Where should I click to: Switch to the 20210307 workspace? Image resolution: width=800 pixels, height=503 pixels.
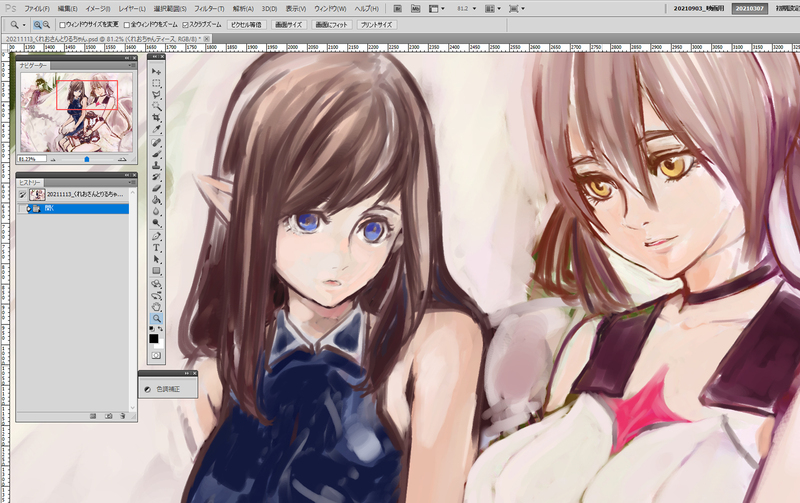pyautogui.click(x=749, y=8)
